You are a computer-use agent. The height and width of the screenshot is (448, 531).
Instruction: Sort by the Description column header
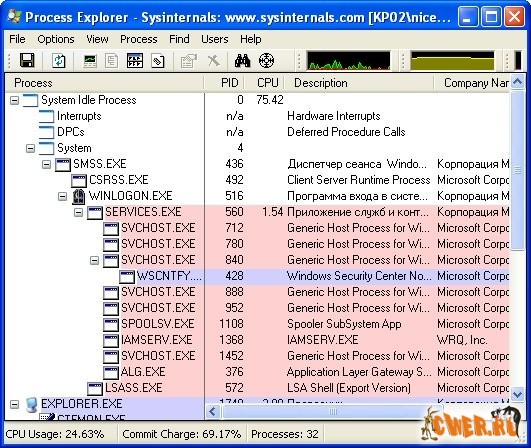pos(359,83)
